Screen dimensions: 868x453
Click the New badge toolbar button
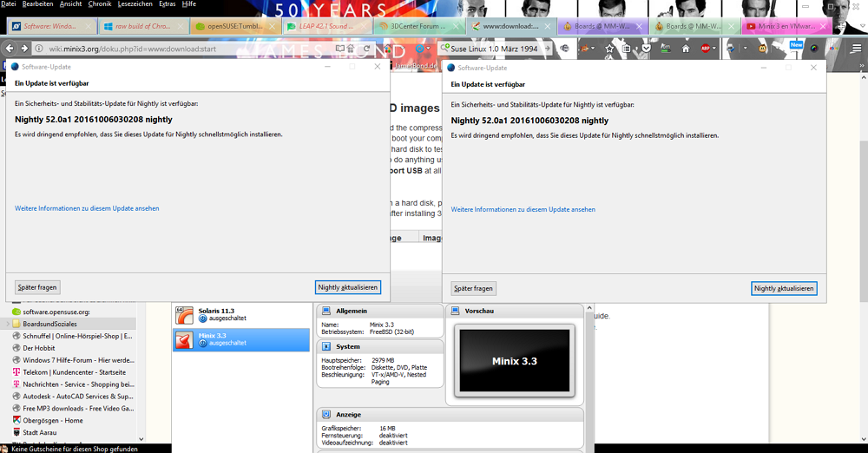click(796, 47)
